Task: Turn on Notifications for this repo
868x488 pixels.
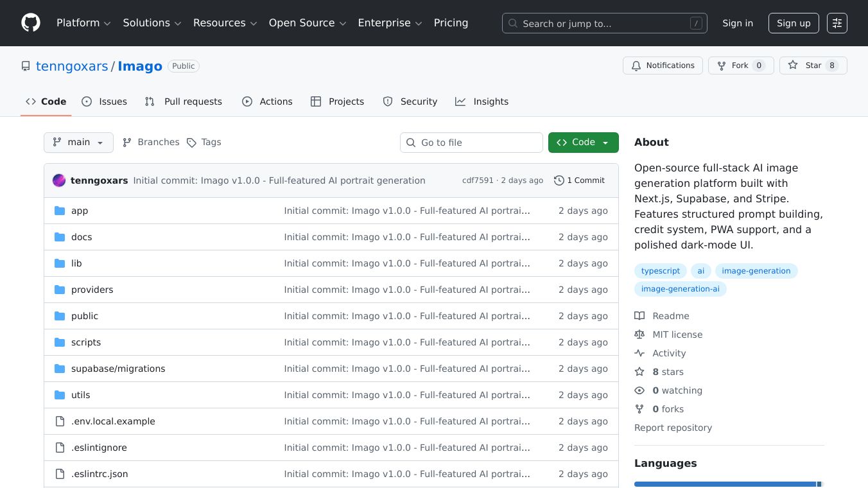Action: (662, 65)
